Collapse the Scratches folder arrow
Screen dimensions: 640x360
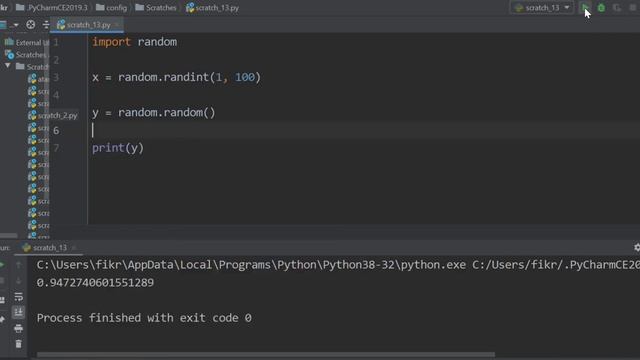point(8,66)
